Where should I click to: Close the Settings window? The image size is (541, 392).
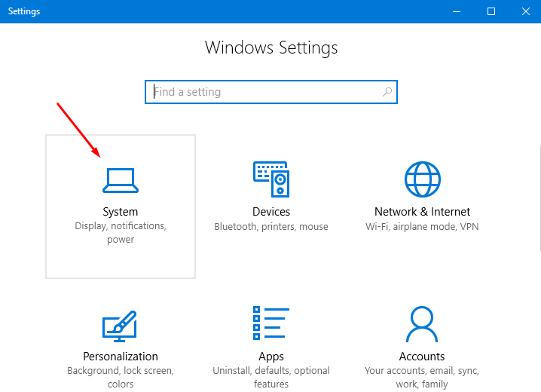pyautogui.click(x=525, y=11)
